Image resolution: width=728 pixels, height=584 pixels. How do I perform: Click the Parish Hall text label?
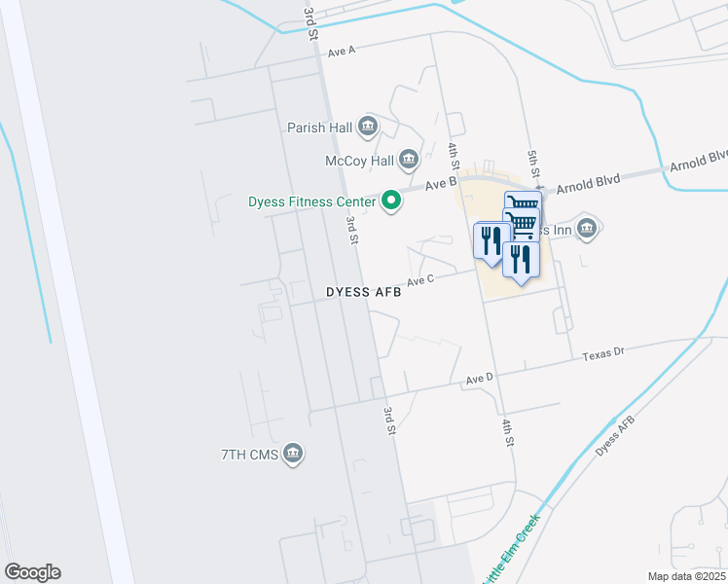tap(319, 128)
